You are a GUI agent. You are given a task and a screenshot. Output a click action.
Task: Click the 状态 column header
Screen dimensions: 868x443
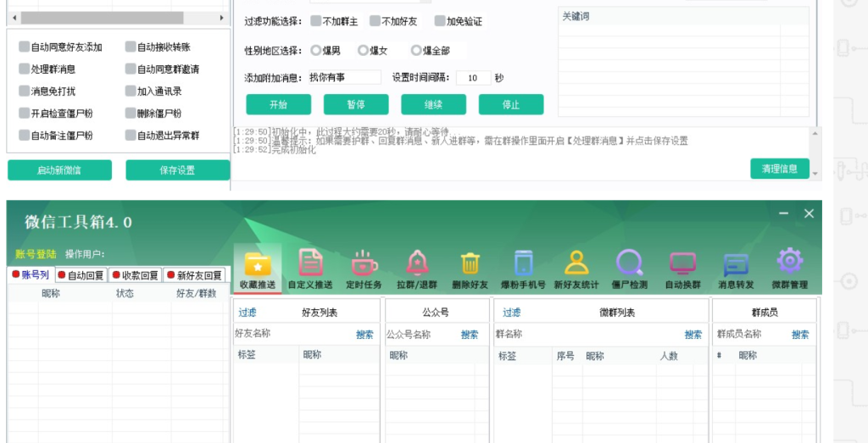125,293
